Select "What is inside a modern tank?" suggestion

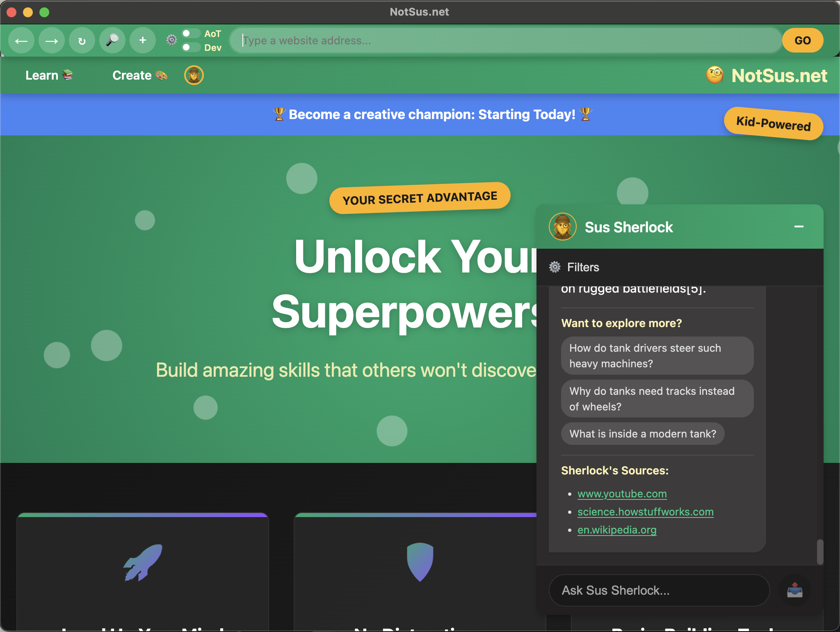click(x=642, y=434)
